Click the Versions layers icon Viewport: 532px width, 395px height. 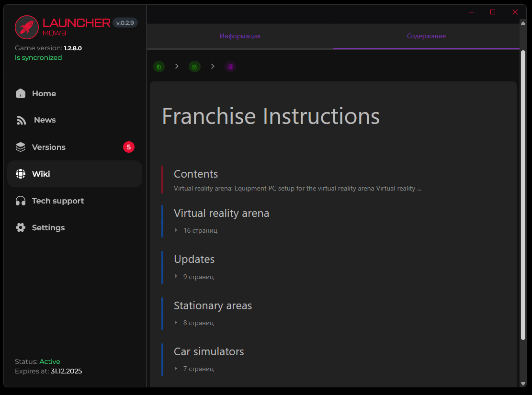coord(21,147)
